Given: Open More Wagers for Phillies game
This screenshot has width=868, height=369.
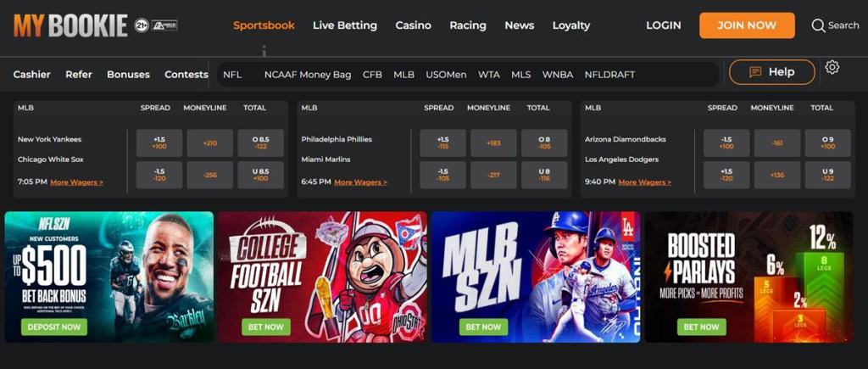Looking at the screenshot, I should 360,182.
